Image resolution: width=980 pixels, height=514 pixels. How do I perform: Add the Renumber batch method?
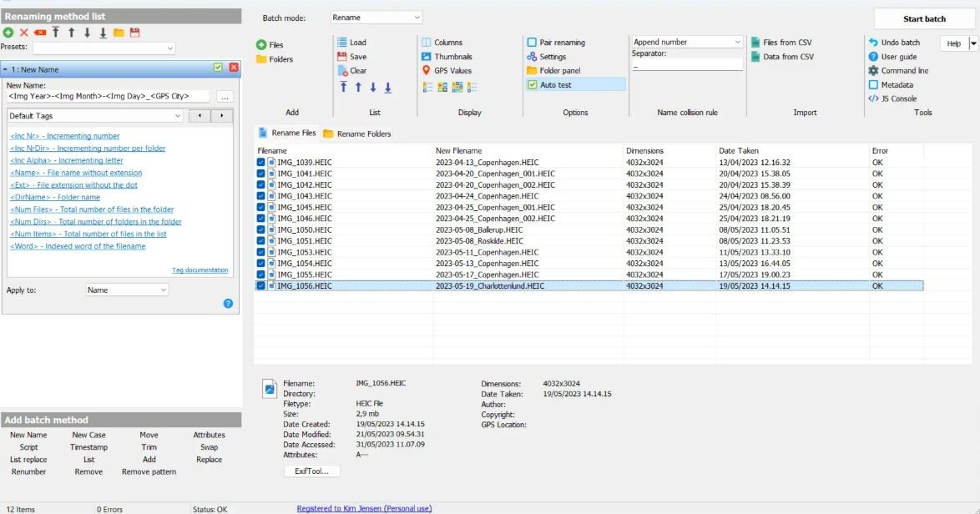point(28,471)
